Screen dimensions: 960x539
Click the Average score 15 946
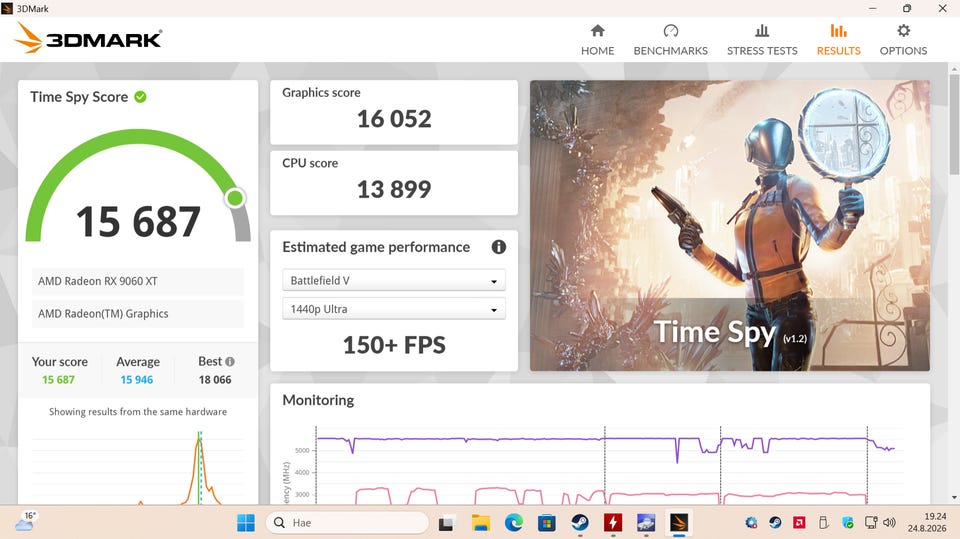[137, 380]
